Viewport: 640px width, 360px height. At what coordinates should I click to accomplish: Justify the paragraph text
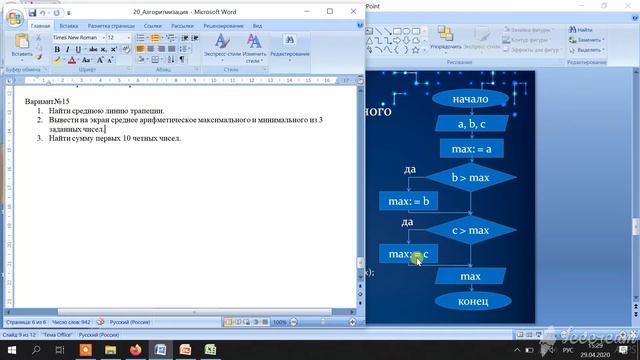tap(171, 49)
